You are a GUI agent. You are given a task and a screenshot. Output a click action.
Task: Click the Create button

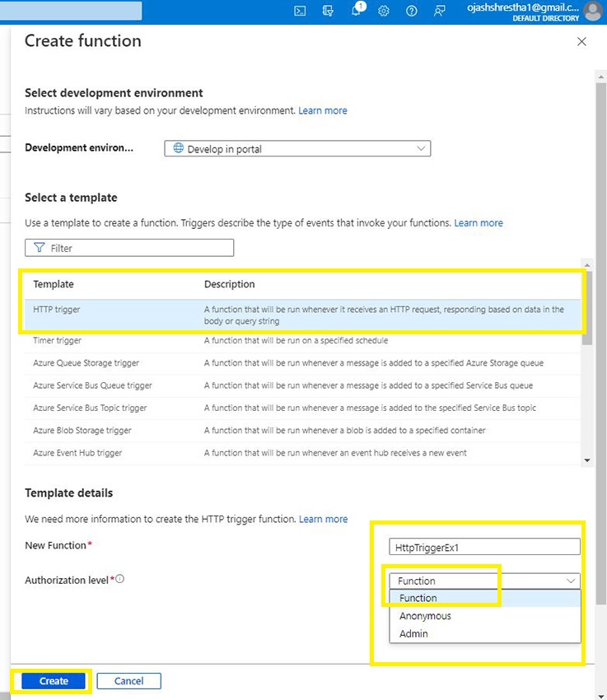[x=52, y=680]
